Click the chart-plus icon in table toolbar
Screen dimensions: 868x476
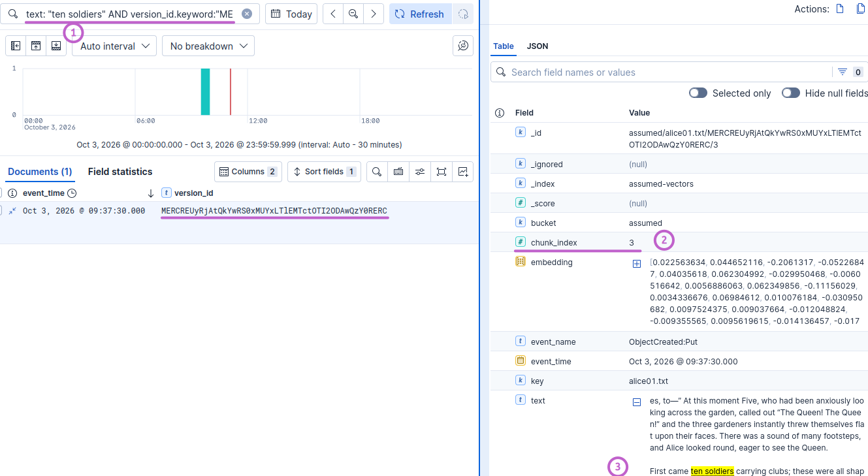(x=463, y=172)
